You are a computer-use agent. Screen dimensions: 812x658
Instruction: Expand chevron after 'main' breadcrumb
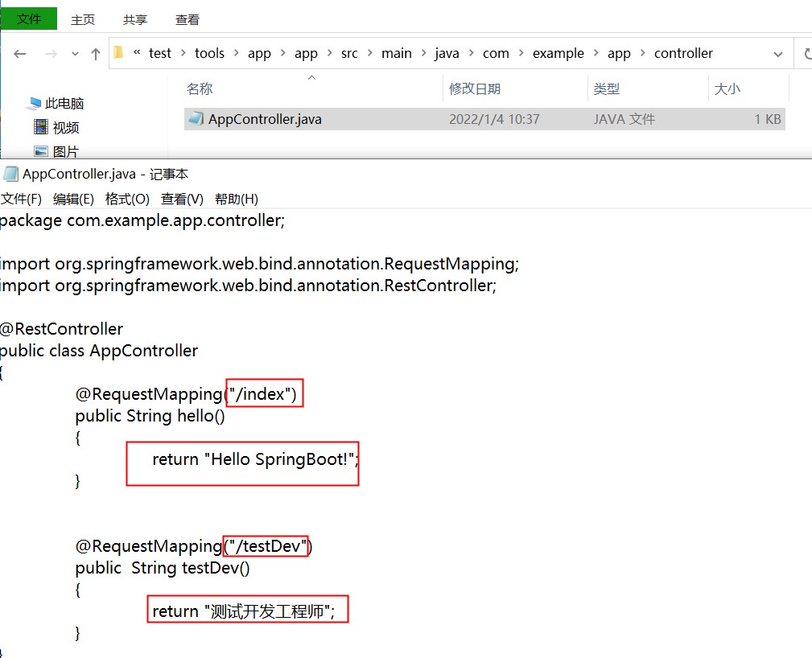423,53
